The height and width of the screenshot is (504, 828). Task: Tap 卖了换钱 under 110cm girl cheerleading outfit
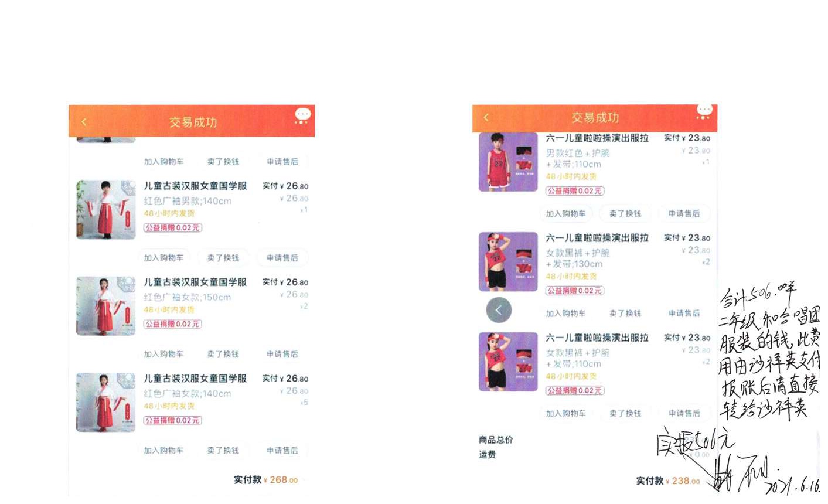(625, 413)
